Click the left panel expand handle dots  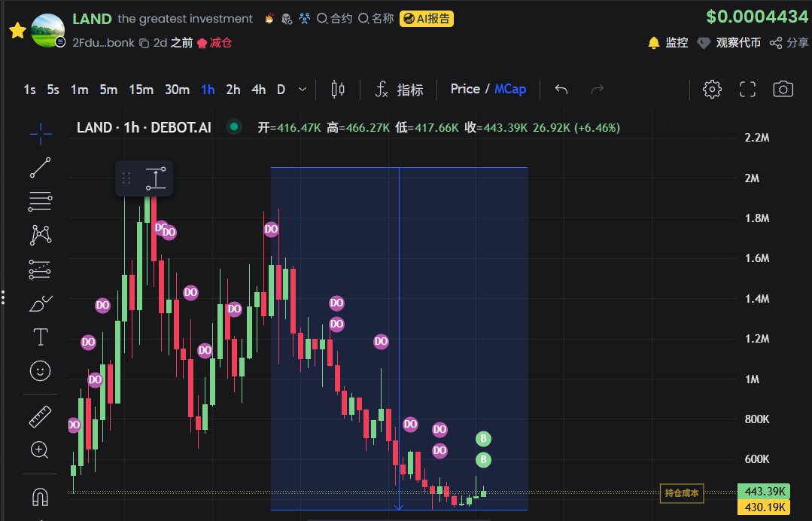click(x=2, y=297)
